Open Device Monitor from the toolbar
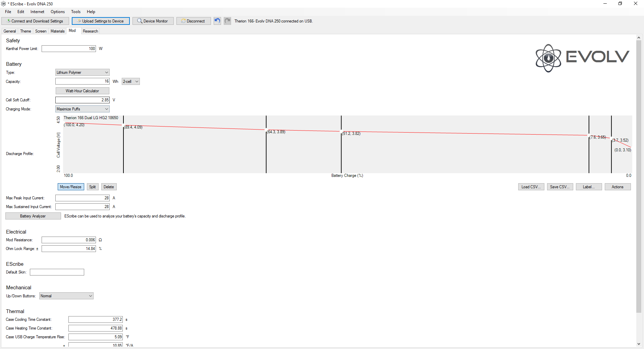The image size is (644, 349). (153, 21)
